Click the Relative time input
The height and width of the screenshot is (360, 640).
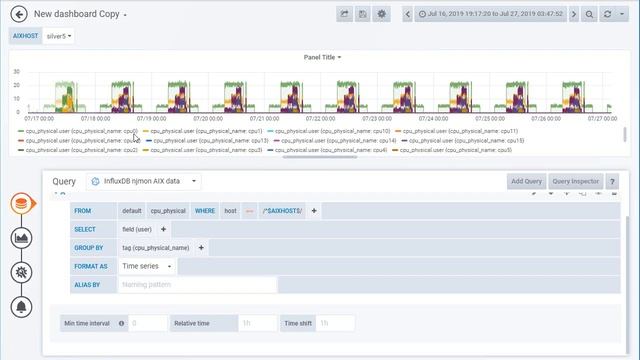coord(258,323)
